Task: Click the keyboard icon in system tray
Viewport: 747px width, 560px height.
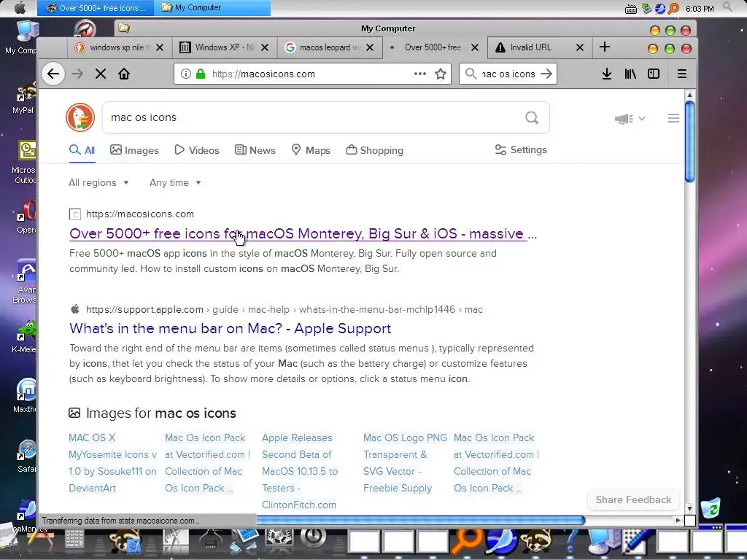Action: coord(630,9)
